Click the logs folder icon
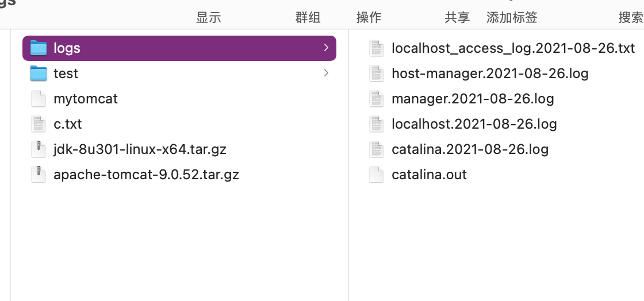The height and width of the screenshot is (301, 644). point(39,48)
